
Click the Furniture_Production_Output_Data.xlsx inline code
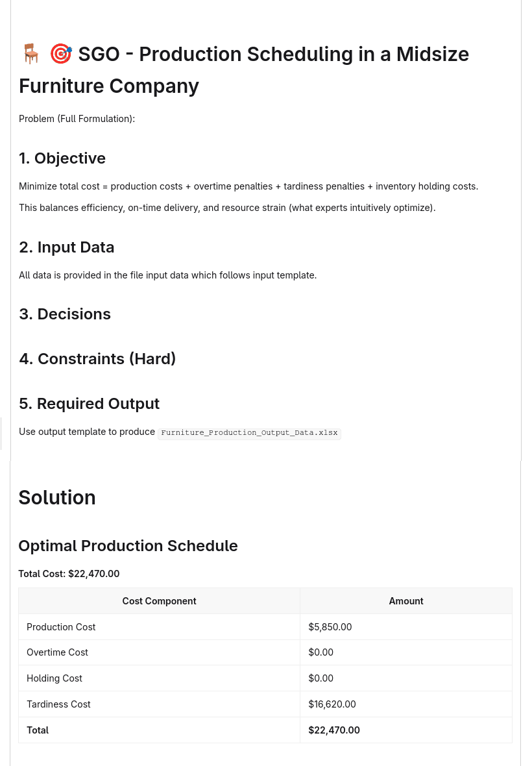coord(249,433)
